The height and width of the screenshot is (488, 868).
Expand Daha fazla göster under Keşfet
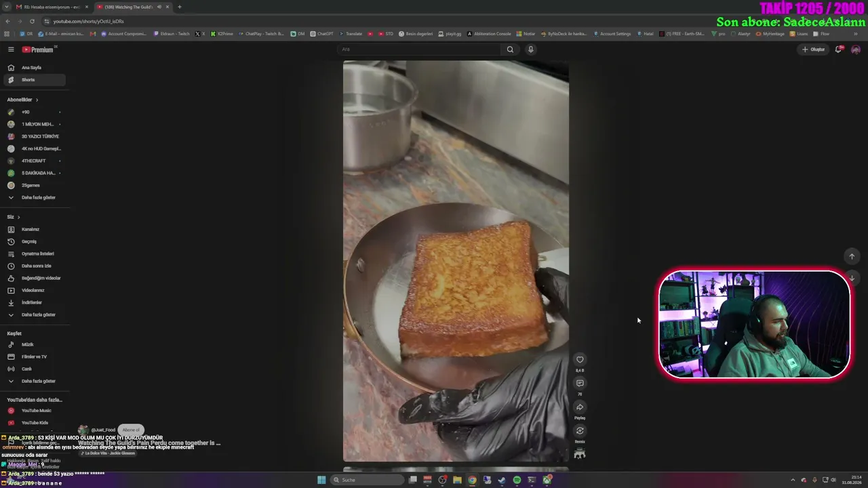34,381
